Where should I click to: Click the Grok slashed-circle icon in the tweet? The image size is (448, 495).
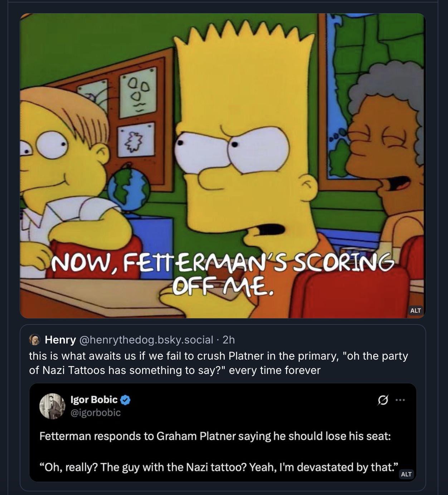point(383,400)
